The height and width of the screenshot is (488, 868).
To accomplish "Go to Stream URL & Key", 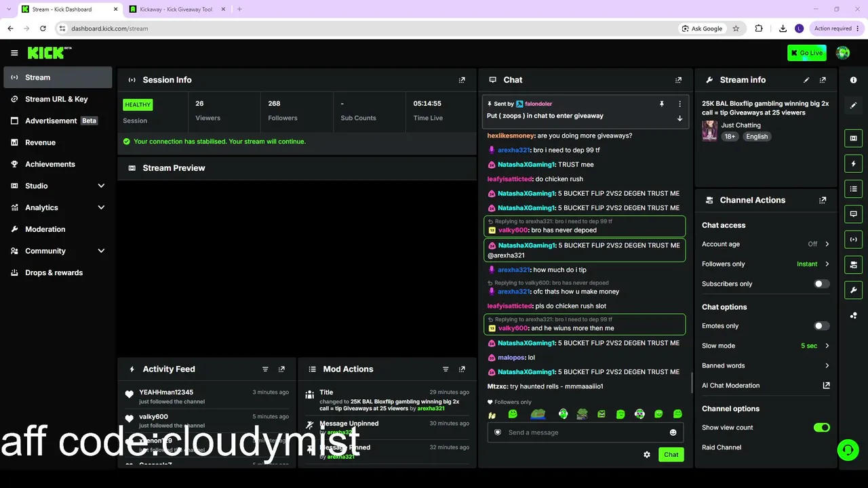I will tap(58, 99).
